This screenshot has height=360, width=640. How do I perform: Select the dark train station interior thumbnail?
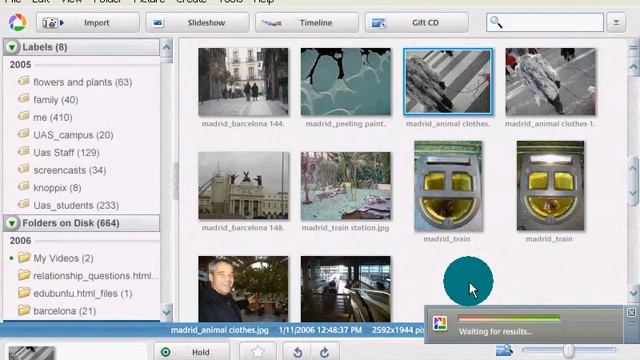coord(346,289)
